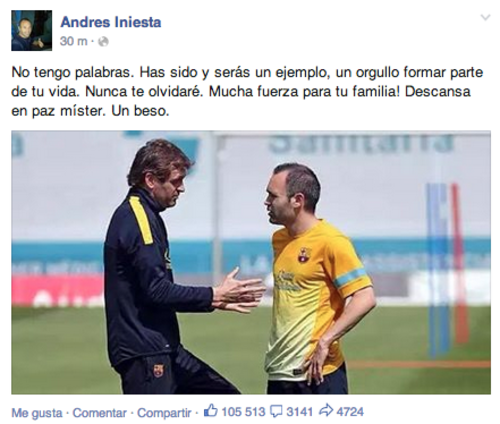Click the Andres Iniesta profile name
This screenshot has width=500, height=424.
click(x=111, y=22)
